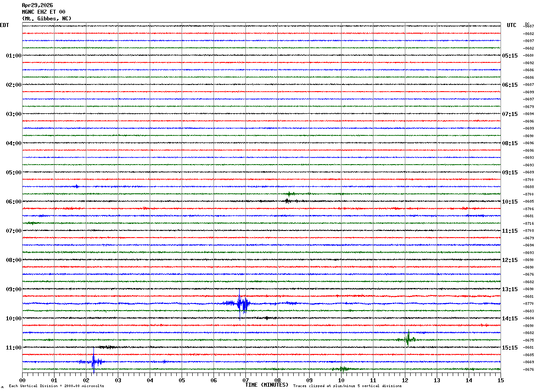Click minute 03 on the time axis

tap(118, 380)
